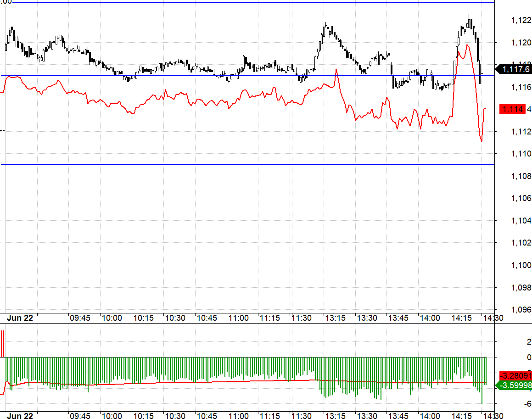Select the red dashed current price line
This screenshot has height=419, width=532.
[248, 69]
